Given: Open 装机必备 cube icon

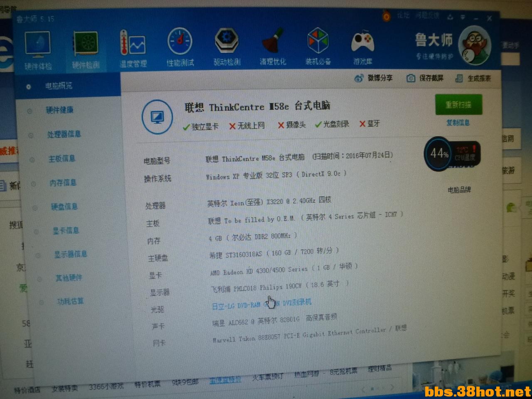Looking at the screenshot, I should [x=318, y=47].
